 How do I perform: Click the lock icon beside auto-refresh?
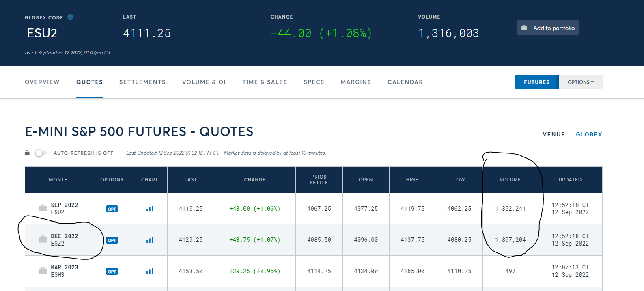[x=27, y=153]
